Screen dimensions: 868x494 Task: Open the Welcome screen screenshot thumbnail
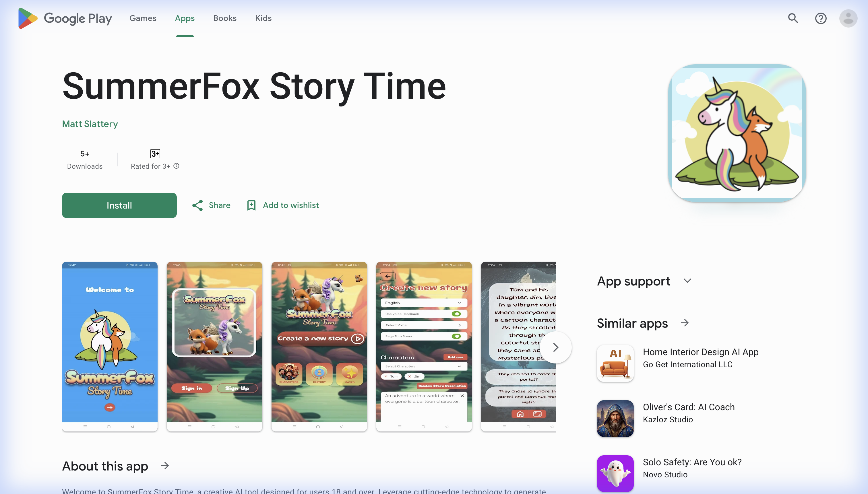tap(110, 346)
